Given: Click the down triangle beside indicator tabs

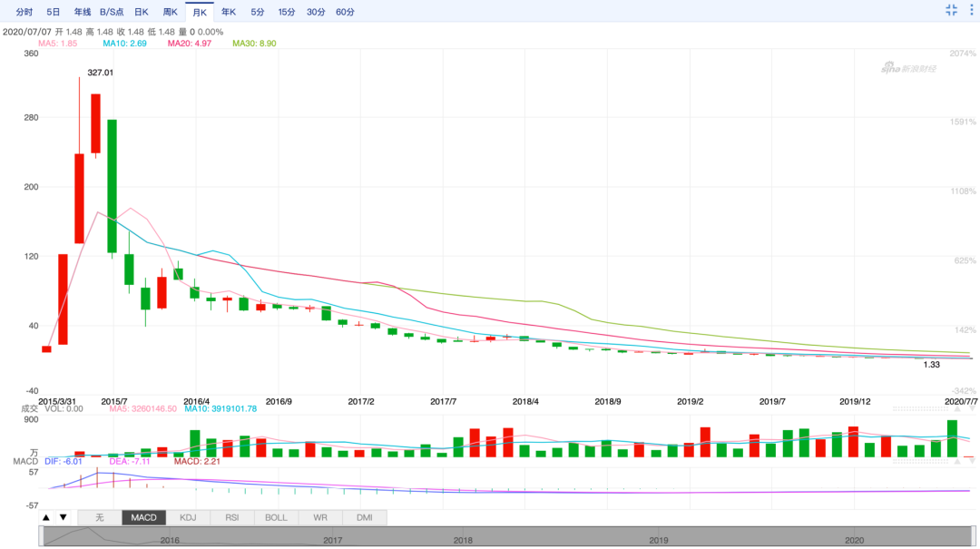Looking at the screenshot, I should pyautogui.click(x=63, y=517).
